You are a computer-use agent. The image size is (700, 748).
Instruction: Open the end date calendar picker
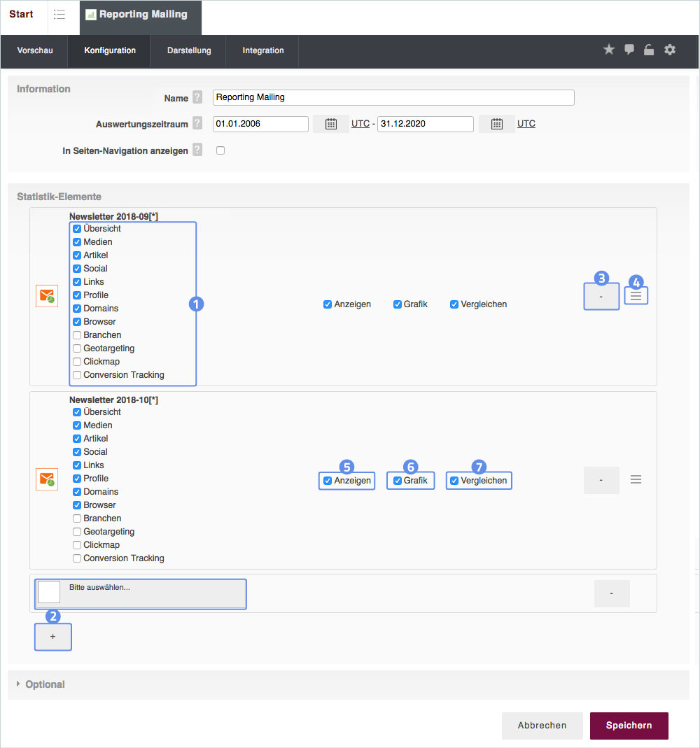click(x=497, y=124)
